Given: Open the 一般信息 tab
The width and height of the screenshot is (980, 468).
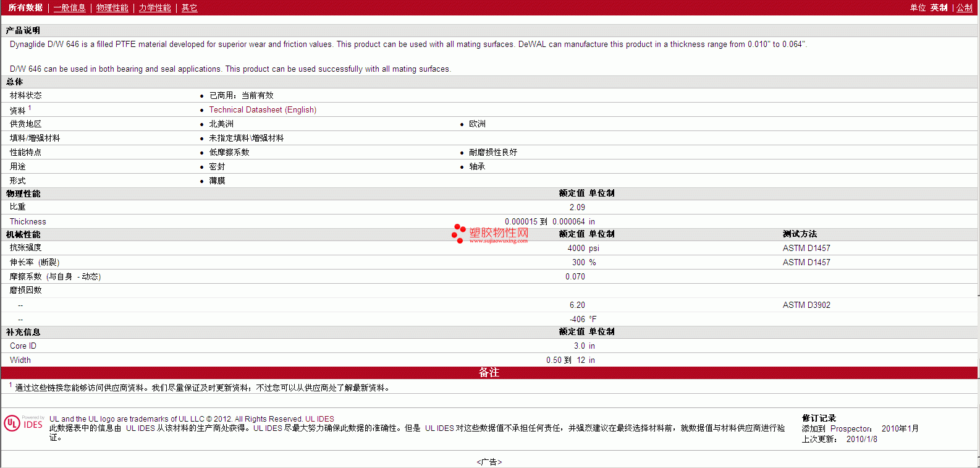Looking at the screenshot, I should tap(69, 8).
